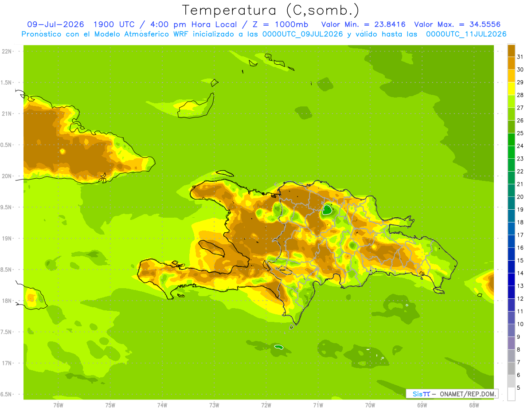Click the "74W" longitude label

point(162,405)
